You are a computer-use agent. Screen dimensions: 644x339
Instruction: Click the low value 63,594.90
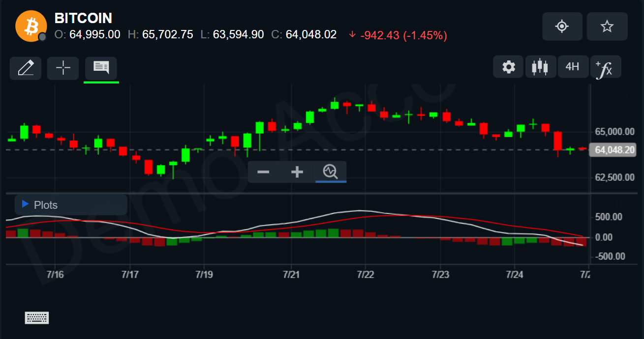(239, 34)
